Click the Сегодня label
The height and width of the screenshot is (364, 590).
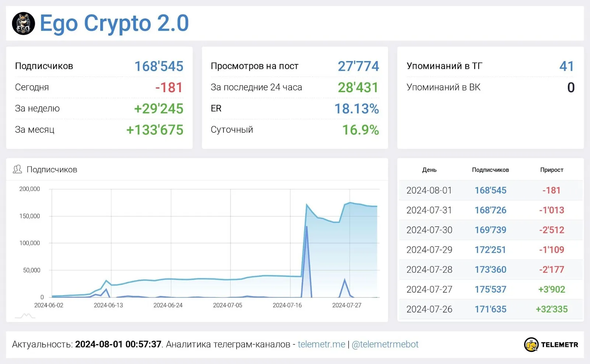tap(32, 87)
